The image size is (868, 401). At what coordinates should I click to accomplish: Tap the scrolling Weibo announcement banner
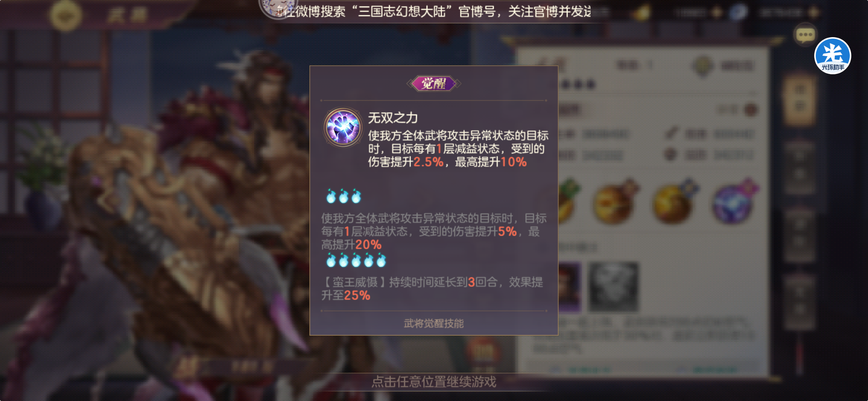pyautogui.click(x=434, y=12)
